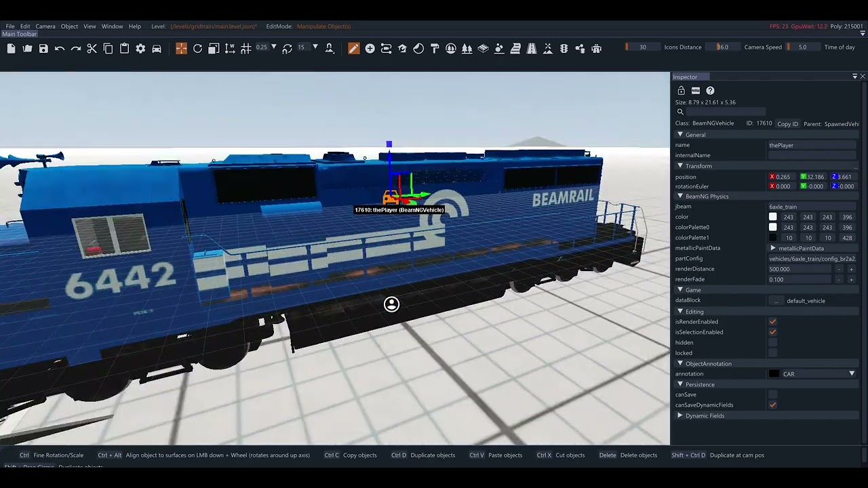Check the hidden checkbox

772,342
